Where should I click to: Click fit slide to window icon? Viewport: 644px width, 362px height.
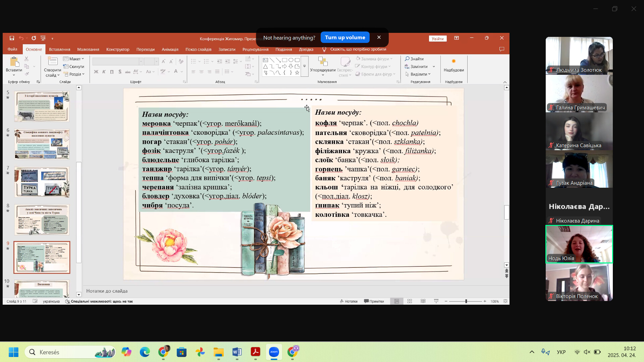(x=505, y=301)
